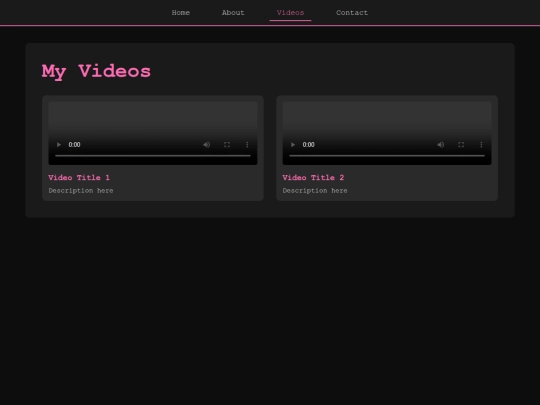Enter fullscreen on Video Title 1 player
This screenshot has height=405, width=540.
point(227,145)
